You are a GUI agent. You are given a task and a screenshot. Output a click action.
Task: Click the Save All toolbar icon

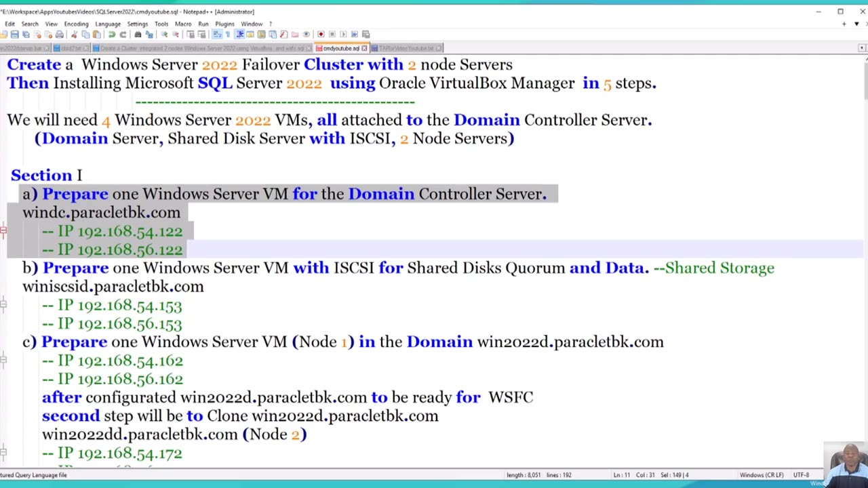click(x=26, y=34)
